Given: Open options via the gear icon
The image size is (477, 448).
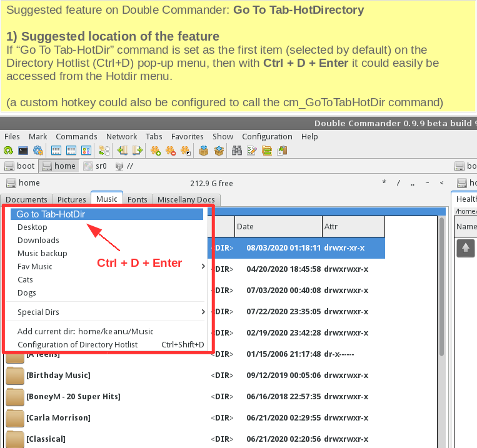Looking at the screenshot, I should pos(38,151).
